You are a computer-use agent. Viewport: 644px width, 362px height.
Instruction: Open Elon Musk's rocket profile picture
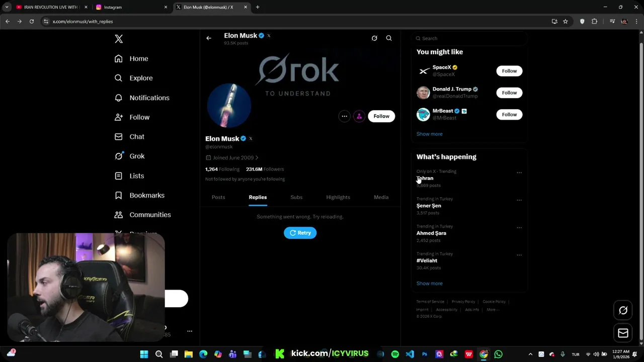point(229,106)
